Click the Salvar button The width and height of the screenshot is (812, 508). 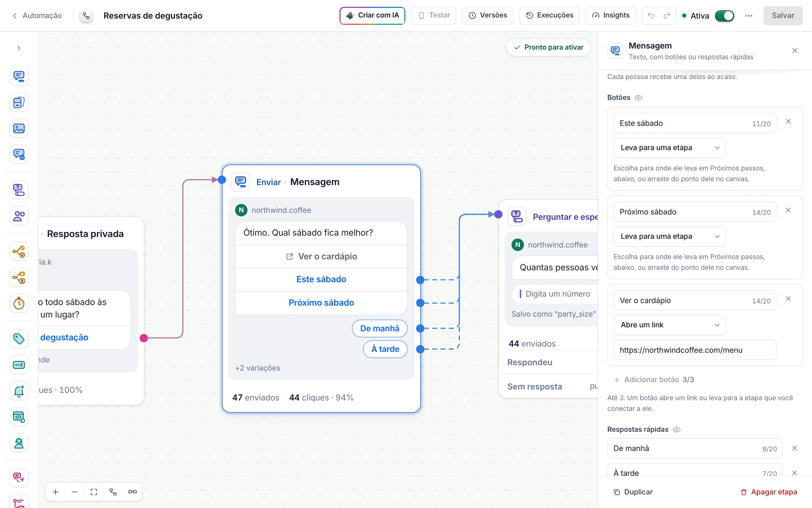point(783,16)
